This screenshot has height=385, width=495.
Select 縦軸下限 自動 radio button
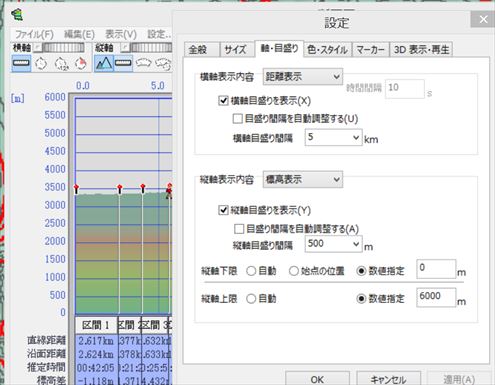tap(251, 271)
